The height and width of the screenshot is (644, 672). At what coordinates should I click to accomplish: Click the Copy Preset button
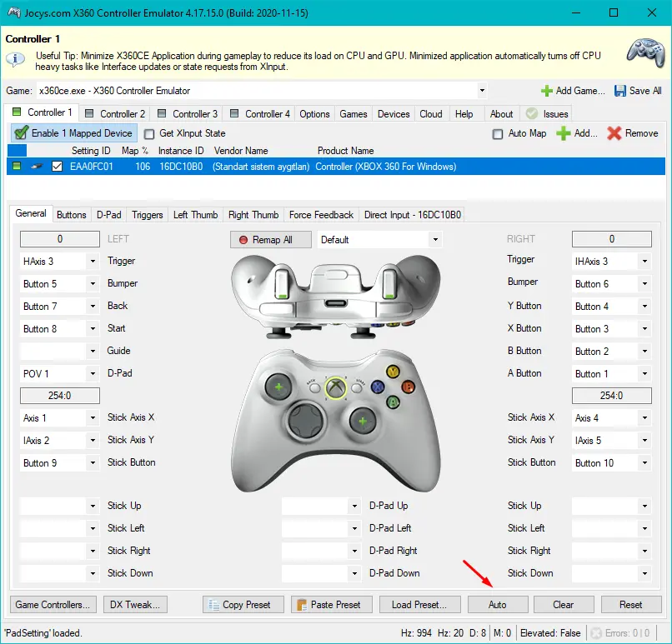click(243, 605)
